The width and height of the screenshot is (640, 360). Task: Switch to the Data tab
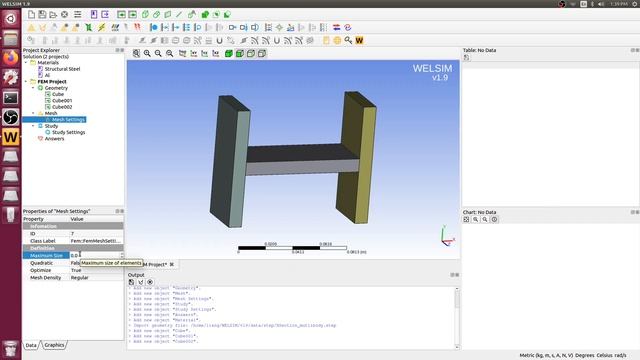tap(31, 345)
